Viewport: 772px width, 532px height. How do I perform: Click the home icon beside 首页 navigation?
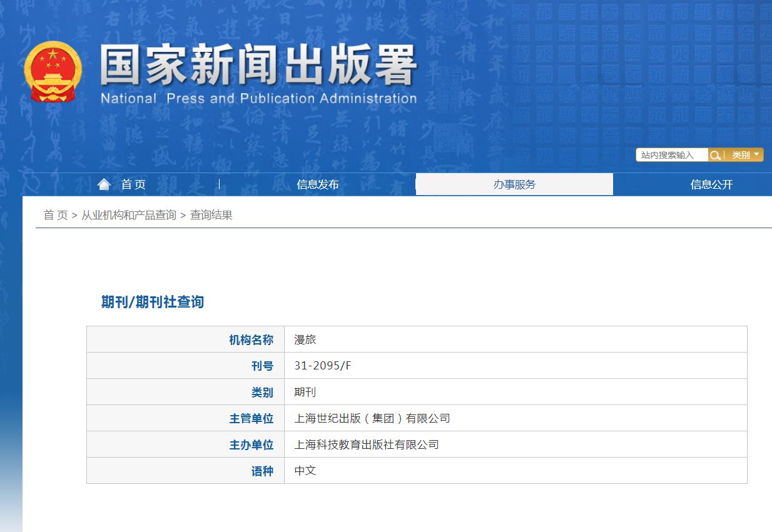(104, 183)
